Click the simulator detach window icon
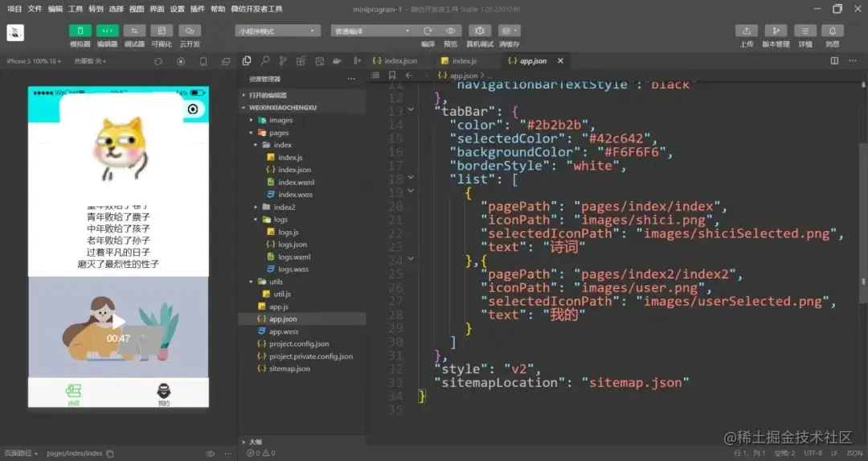This screenshot has height=461, width=868. coord(226,61)
